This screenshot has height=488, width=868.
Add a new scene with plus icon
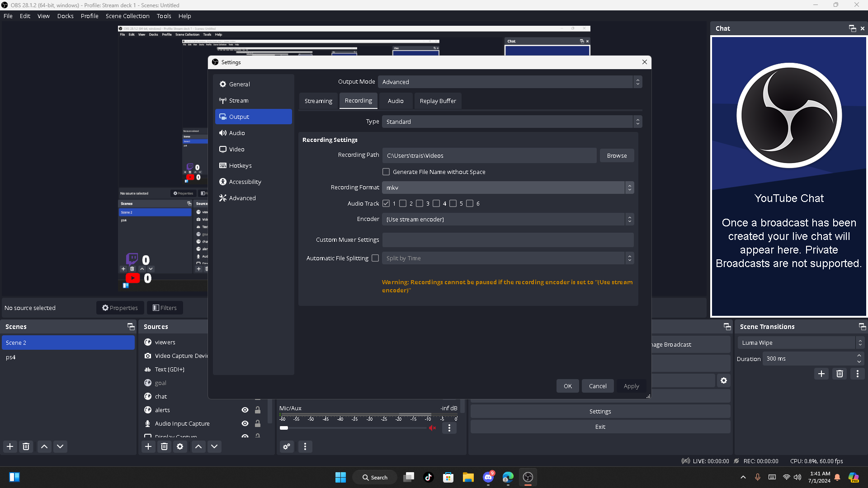(x=10, y=446)
